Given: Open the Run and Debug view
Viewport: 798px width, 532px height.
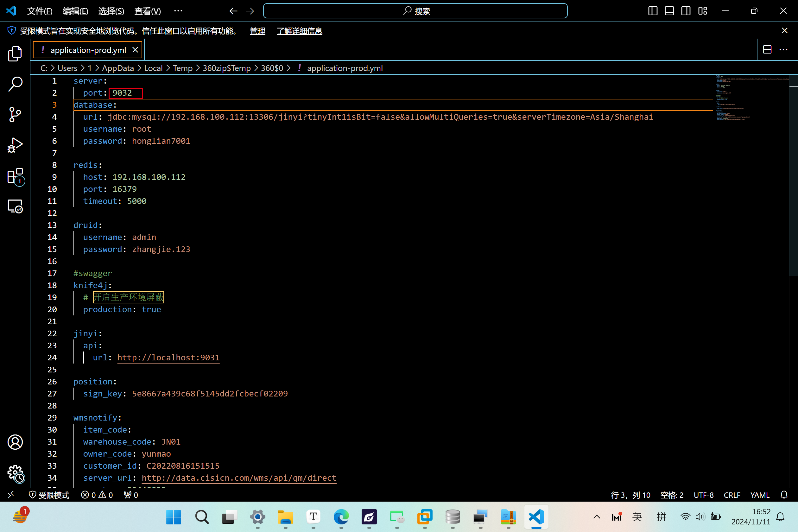Looking at the screenshot, I should (15, 145).
